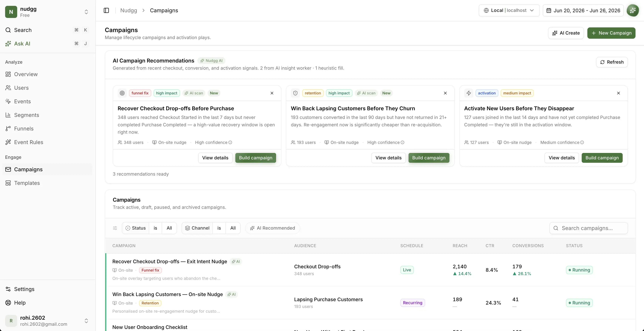Dismiss the Win Back Lapsing Customers recommendation
Viewport: 644px width, 331px height.
tap(445, 93)
